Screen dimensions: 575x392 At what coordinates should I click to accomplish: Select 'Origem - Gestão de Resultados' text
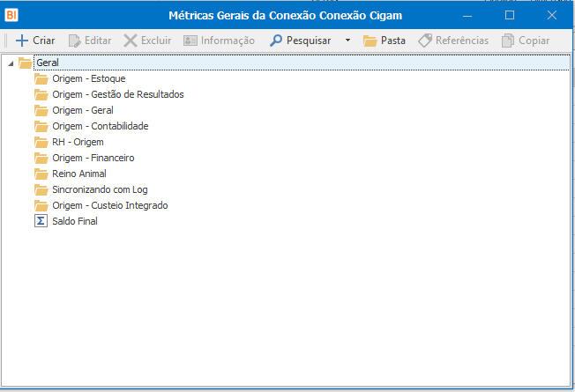pyautogui.click(x=118, y=94)
